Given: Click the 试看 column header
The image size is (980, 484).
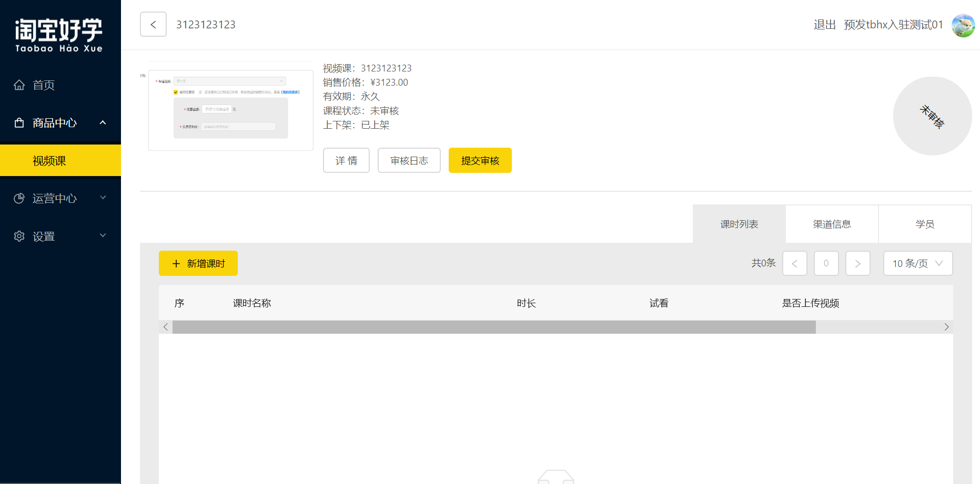Looking at the screenshot, I should coord(659,303).
